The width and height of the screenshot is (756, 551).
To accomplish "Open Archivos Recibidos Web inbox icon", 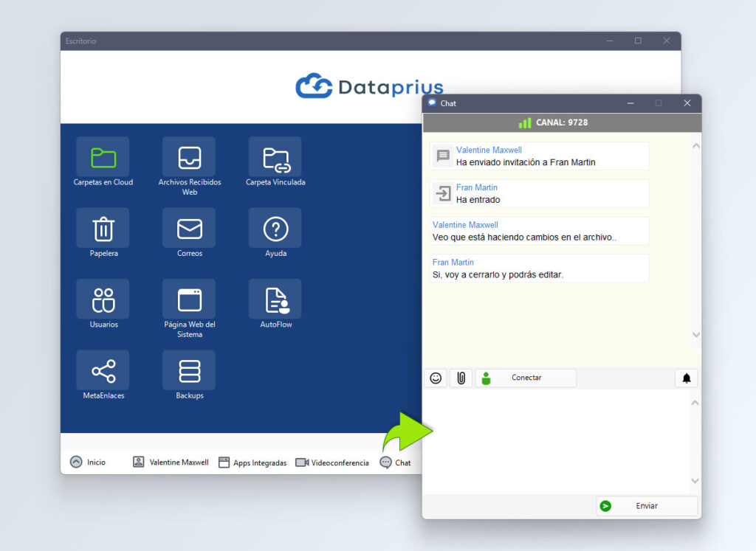I will coord(189,157).
